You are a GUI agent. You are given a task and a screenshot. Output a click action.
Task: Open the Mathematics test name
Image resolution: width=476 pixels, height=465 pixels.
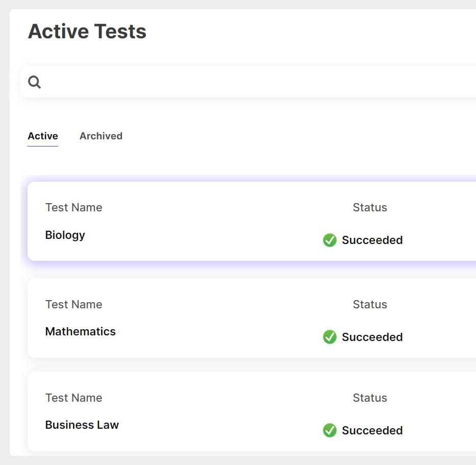click(x=81, y=331)
